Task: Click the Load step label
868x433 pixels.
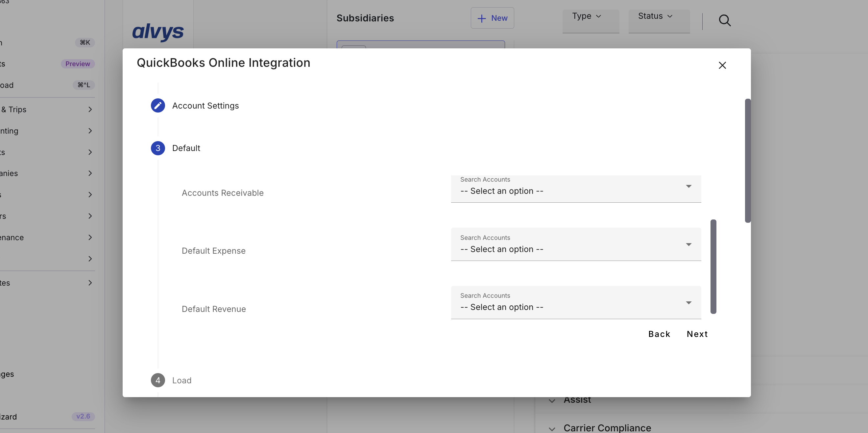Action: [x=181, y=380]
